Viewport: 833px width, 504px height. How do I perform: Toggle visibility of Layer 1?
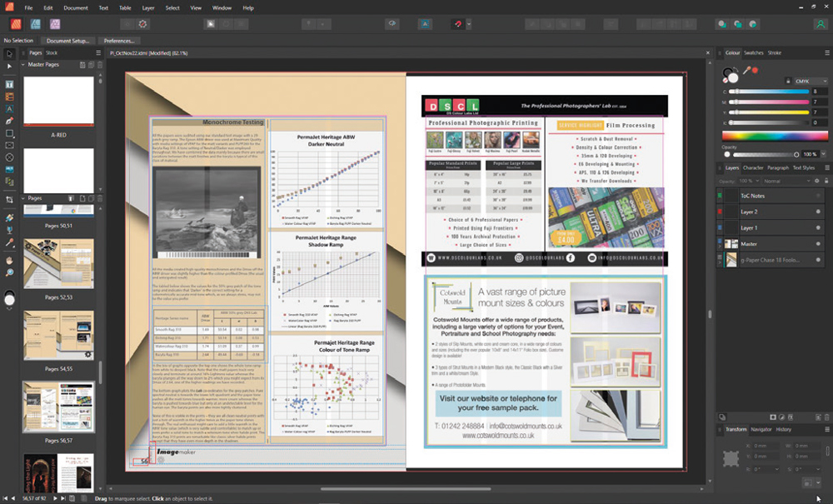[x=818, y=227]
